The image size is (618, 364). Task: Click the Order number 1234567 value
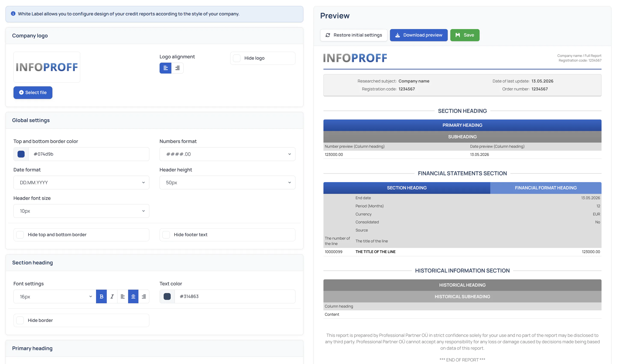click(x=539, y=89)
